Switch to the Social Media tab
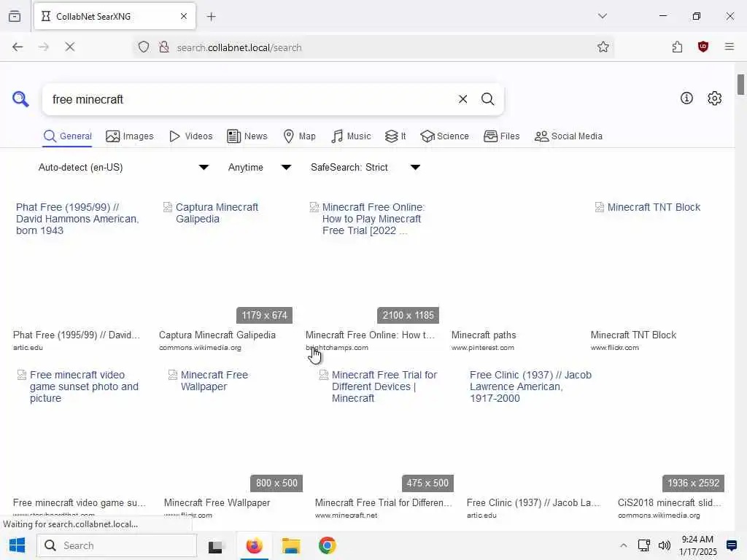 tap(568, 136)
